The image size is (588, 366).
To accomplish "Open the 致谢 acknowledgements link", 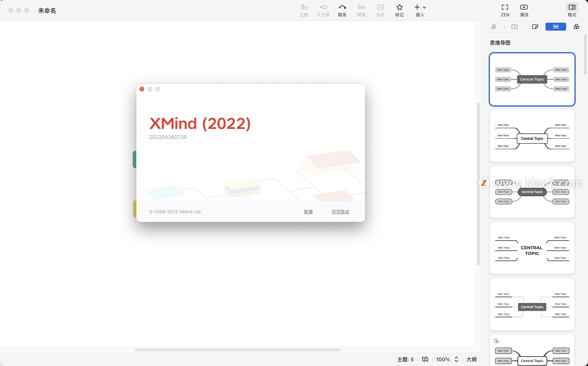I will (x=308, y=212).
